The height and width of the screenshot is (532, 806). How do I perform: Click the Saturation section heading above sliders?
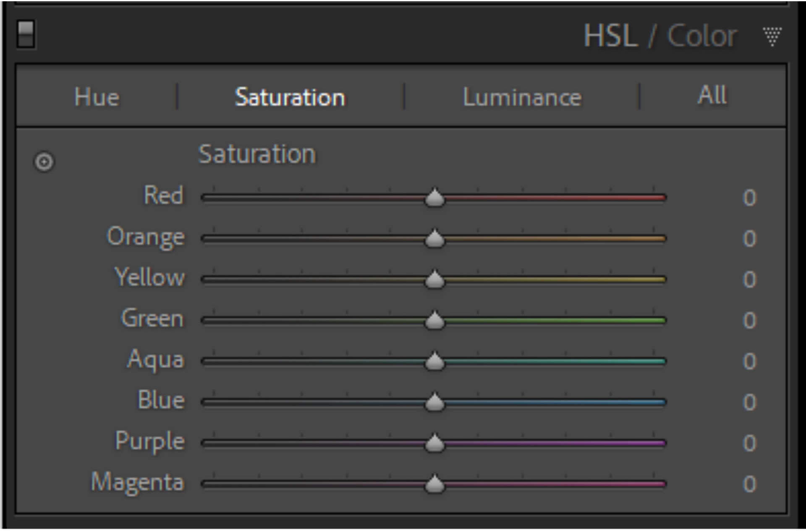tap(257, 154)
